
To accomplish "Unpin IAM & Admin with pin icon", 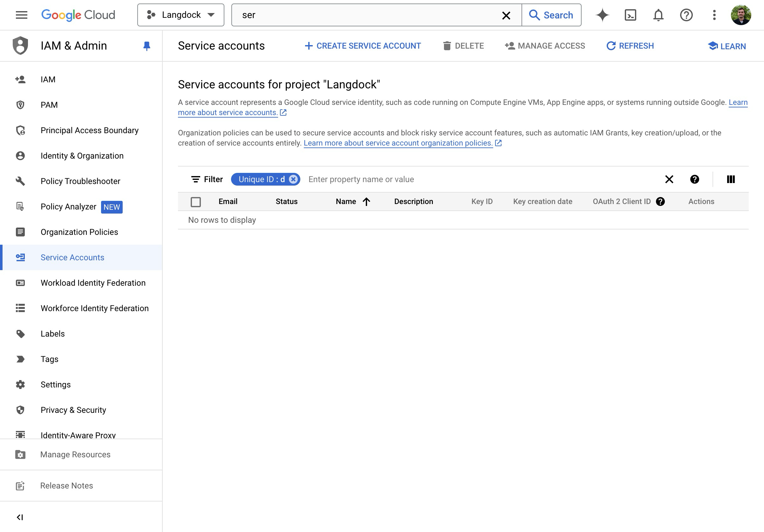I will pos(147,46).
